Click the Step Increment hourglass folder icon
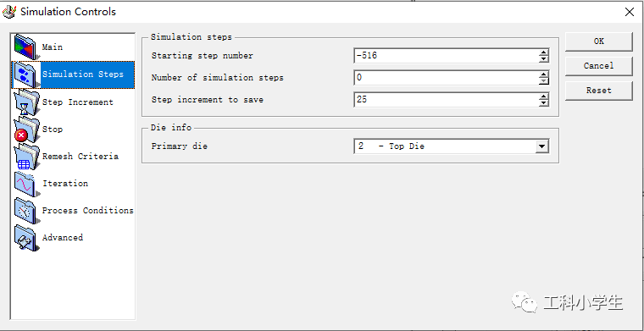 (27, 102)
